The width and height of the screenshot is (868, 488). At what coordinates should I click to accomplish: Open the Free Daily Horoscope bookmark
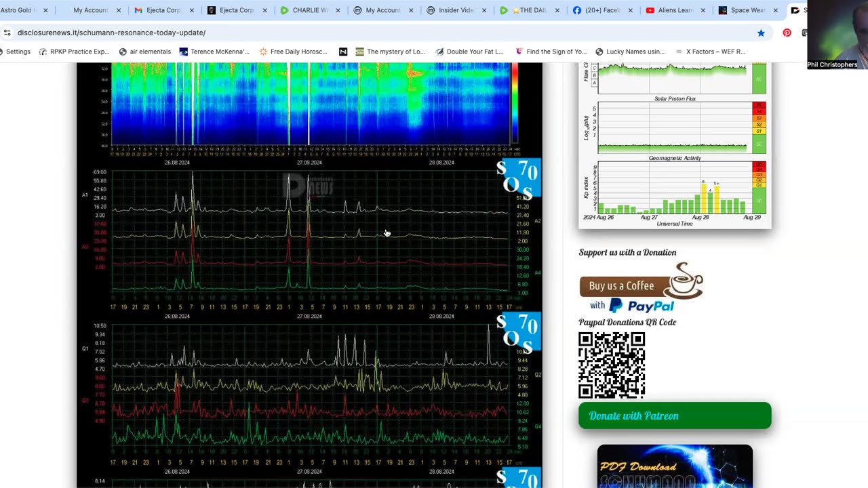pos(293,52)
